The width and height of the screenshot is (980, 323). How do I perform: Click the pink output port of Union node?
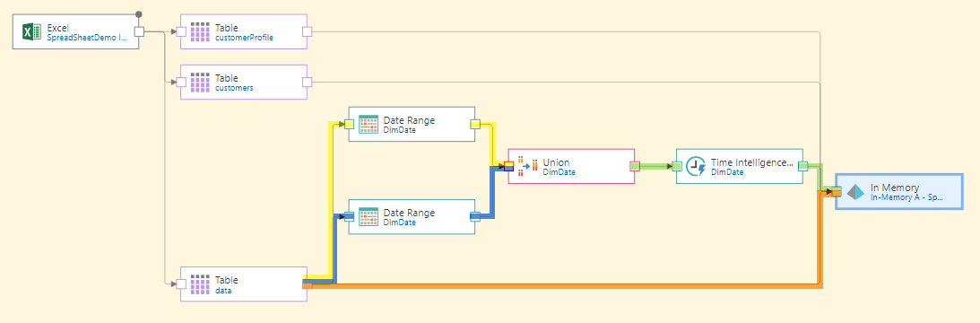coord(635,167)
